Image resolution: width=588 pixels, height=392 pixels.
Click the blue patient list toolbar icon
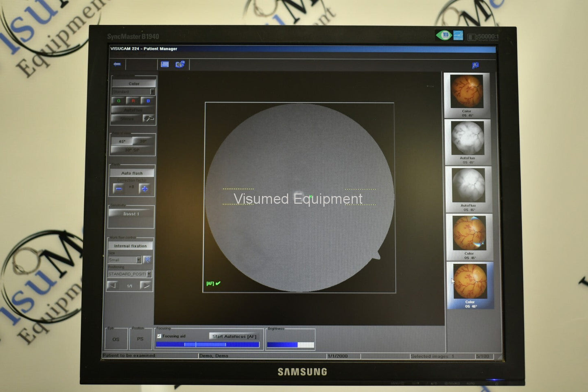click(x=165, y=64)
